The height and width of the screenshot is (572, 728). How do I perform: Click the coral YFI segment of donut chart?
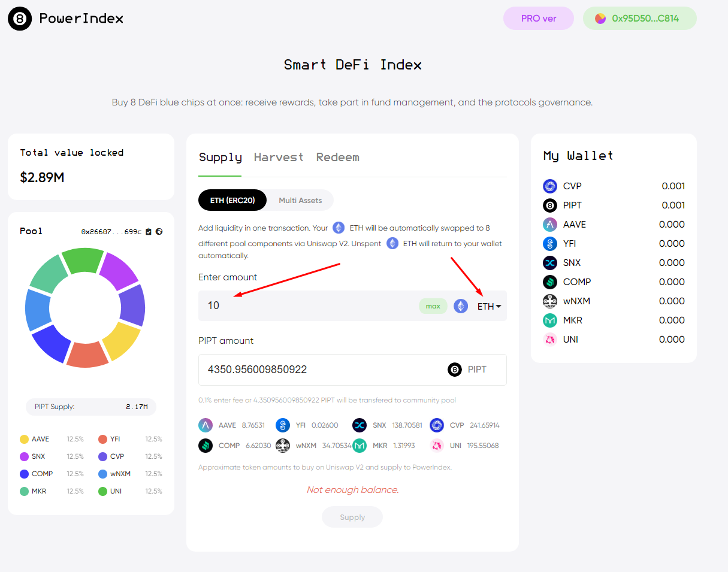87,354
